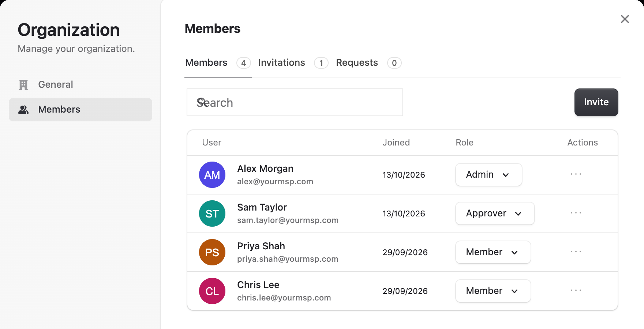Select Members in the sidebar
Screen dimensions: 644x329
80,109
